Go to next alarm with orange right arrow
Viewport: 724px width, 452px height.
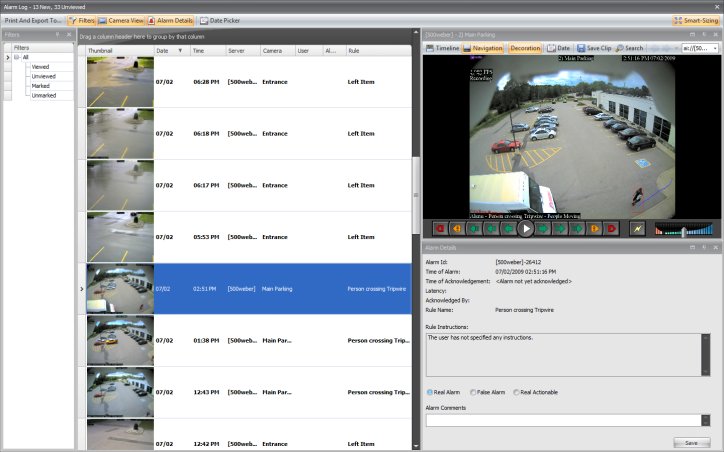click(594, 229)
